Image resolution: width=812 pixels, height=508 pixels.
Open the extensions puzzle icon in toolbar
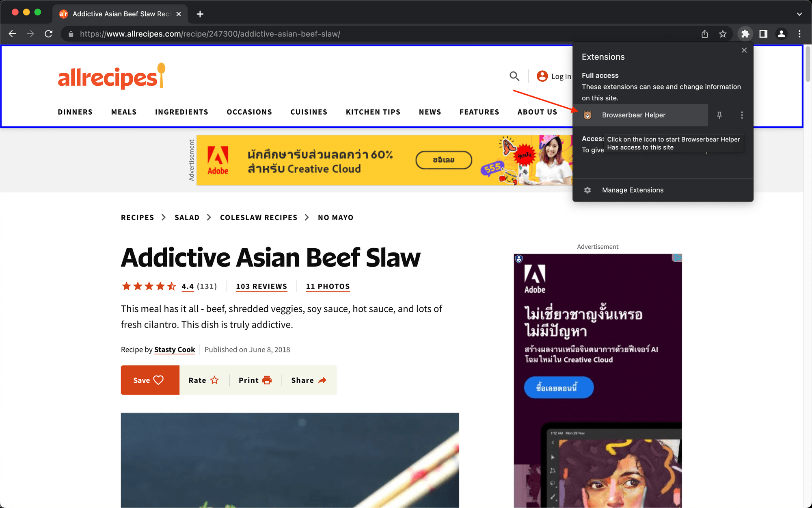point(745,34)
